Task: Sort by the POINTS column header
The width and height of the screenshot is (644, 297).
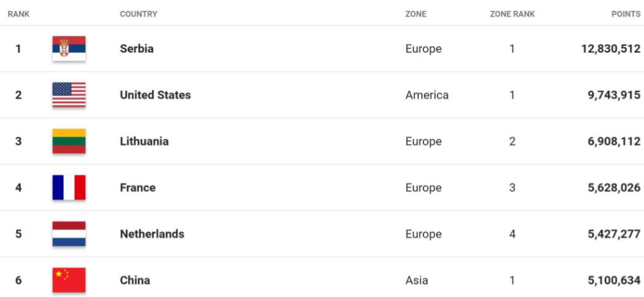Action: pyautogui.click(x=626, y=14)
